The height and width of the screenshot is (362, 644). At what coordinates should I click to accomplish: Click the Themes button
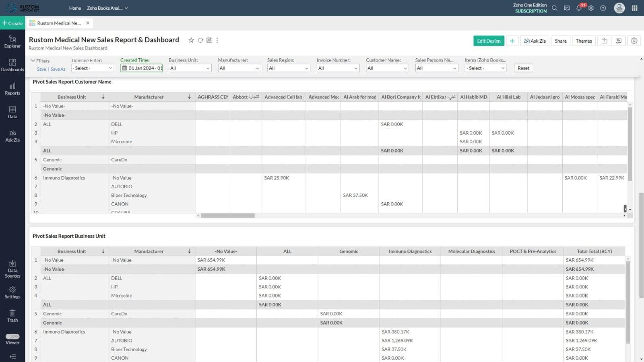tap(584, 41)
